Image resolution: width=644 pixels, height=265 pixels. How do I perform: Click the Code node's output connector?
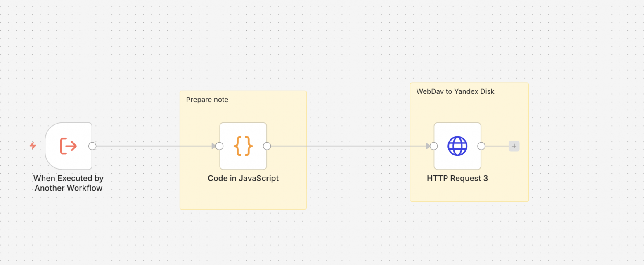pyautogui.click(x=267, y=146)
